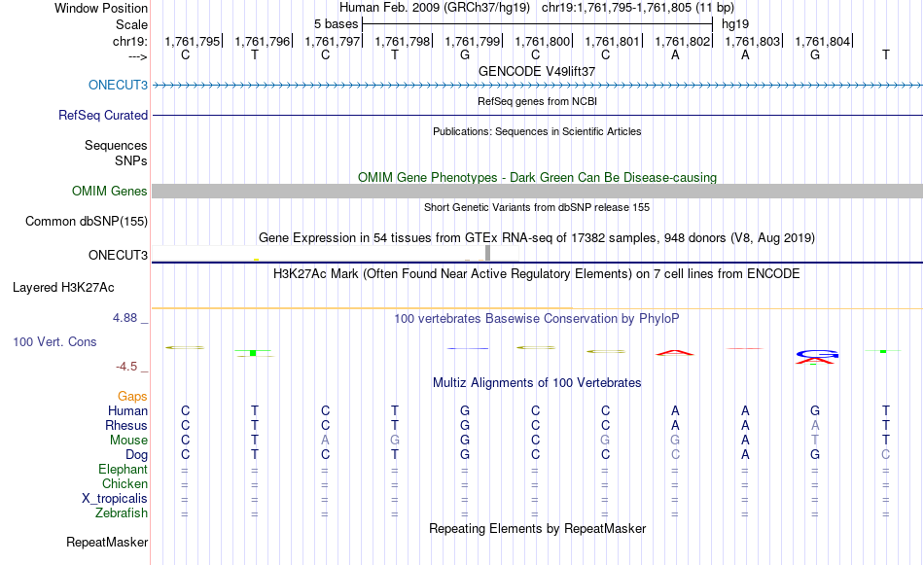Click the Basewise Conservation by PhyloP title
The width and height of the screenshot is (924, 565).
click(537, 319)
